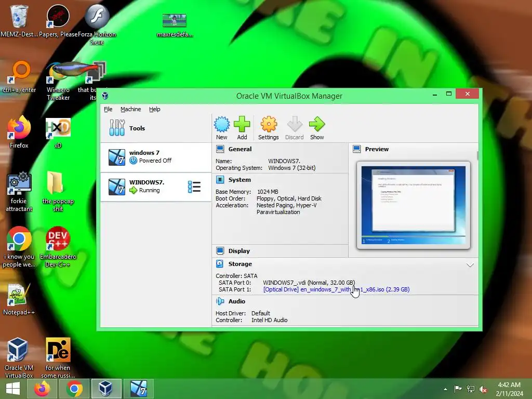Image resolution: width=532 pixels, height=399 pixels.
Task: Open Winaero Tweaker desktop shortcut
Action: point(58,81)
